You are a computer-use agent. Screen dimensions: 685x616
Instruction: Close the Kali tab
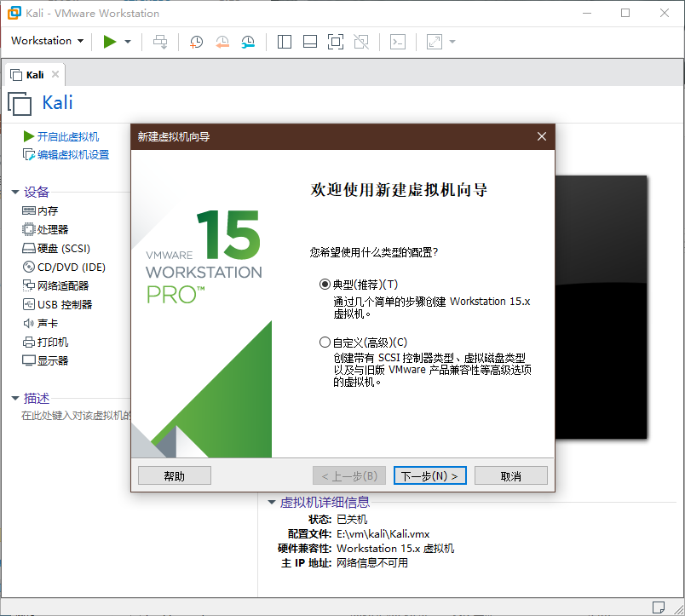coord(55,74)
